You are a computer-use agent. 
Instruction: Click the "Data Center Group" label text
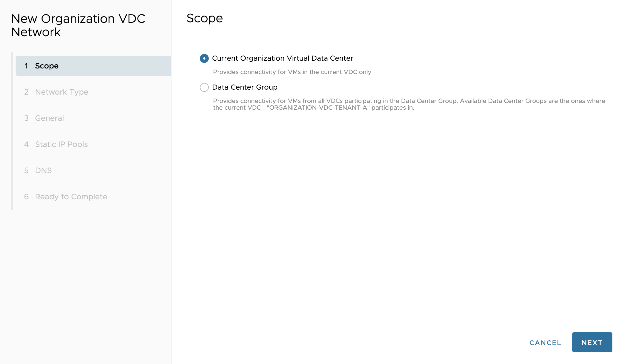[x=245, y=87]
